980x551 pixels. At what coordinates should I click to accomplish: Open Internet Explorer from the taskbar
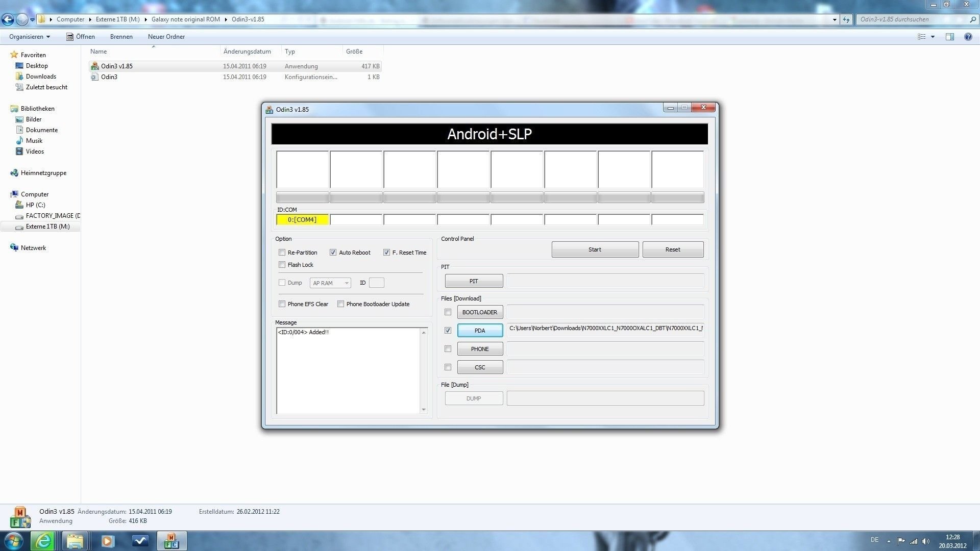click(x=43, y=541)
